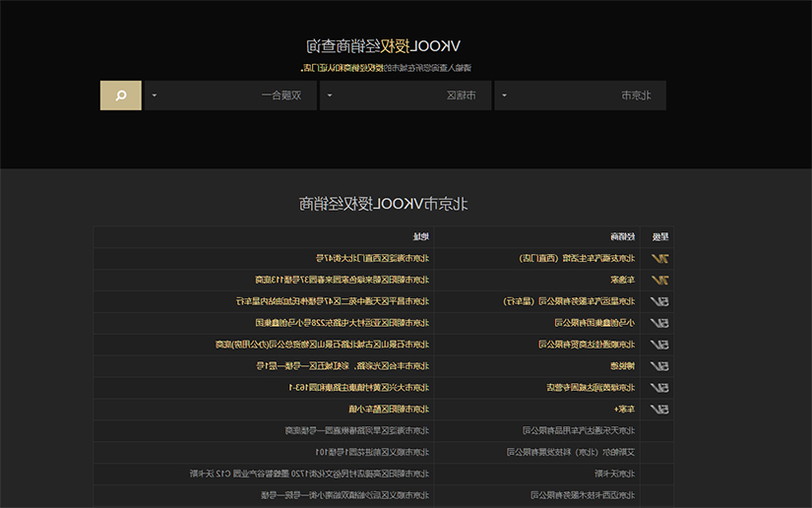Select dealer 北京友福汽车生活馆（西直门店）
This screenshot has height=508, width=812.
pyautogui.click(x=577, y=258)
